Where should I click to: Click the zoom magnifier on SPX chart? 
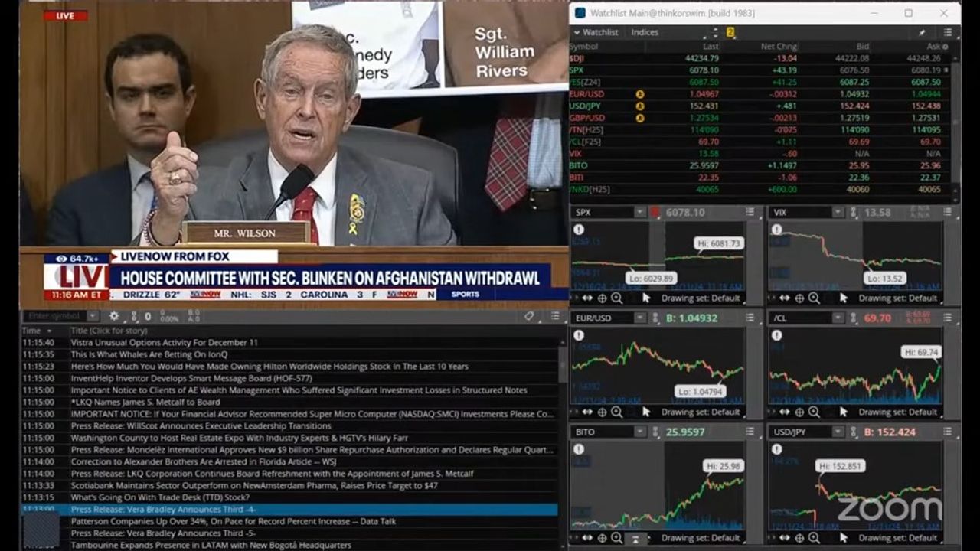(x=616, y=298)
